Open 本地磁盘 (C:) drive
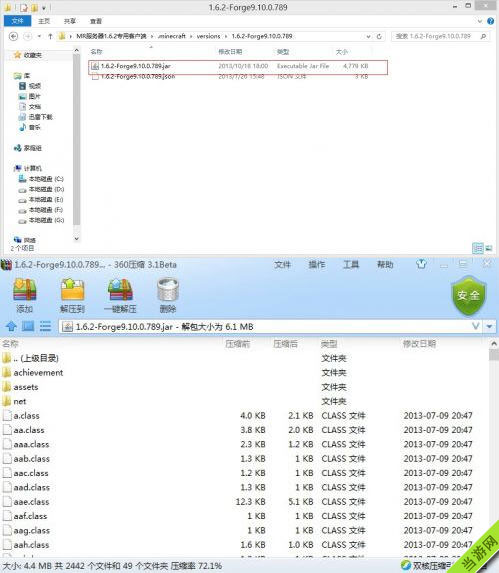The height and width of the screenshot is (573, 499). [41, 179]
